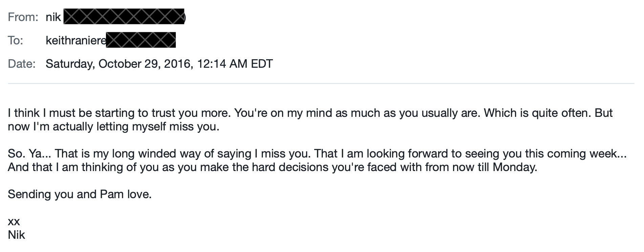
Task: Click the "Nik" signature at the bottom
Action: pos(16,235)
